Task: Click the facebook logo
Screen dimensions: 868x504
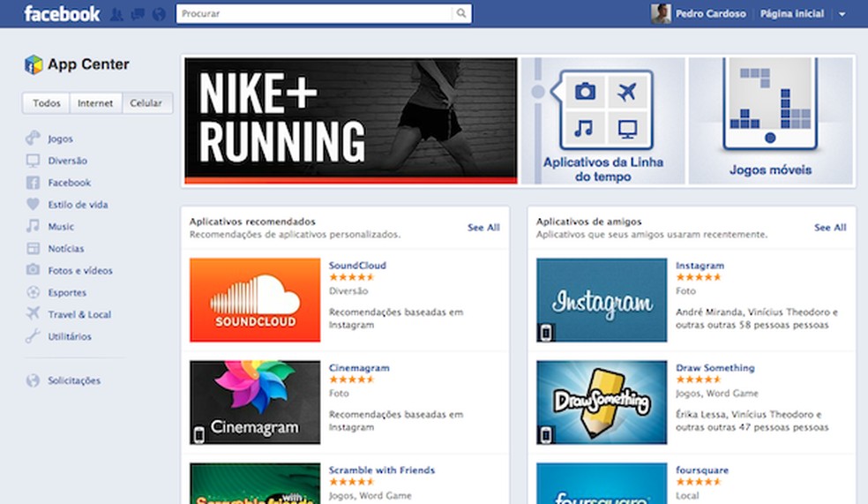Action: tap(62, 14)
